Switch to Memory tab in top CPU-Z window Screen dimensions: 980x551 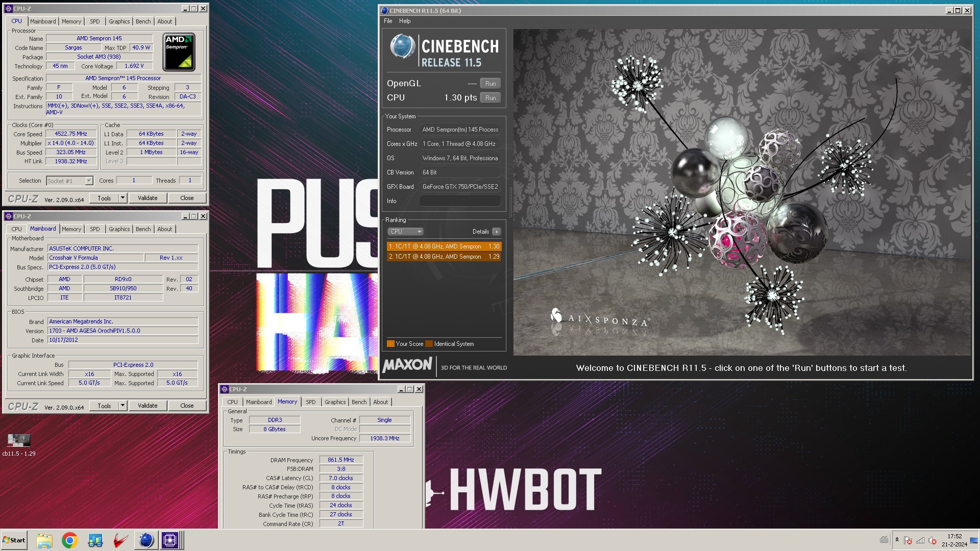[x=71, y=21]
